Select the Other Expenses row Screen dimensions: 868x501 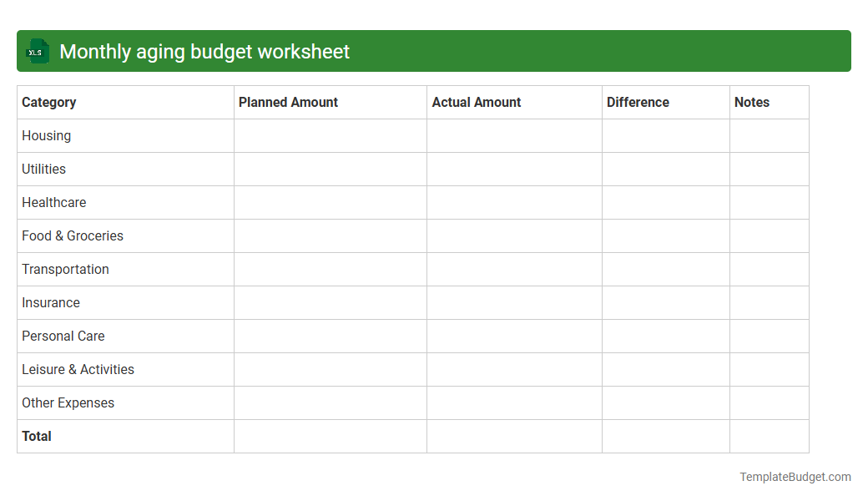tap(68, 402)
